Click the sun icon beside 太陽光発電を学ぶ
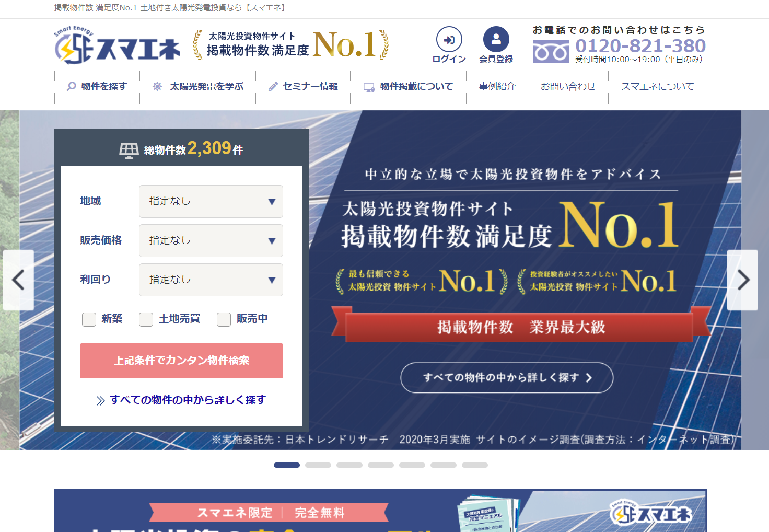This screenshot has height=532, width=769. 157,87
